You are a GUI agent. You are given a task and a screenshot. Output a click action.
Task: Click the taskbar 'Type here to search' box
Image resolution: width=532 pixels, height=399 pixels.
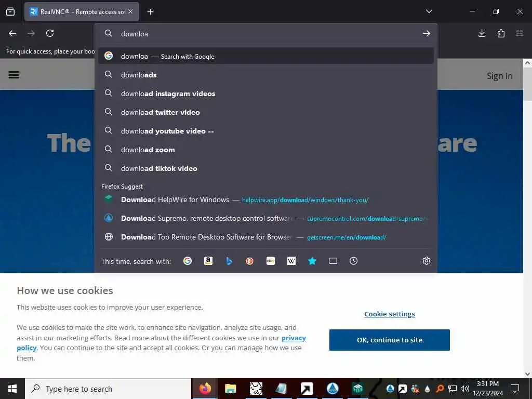108,389
